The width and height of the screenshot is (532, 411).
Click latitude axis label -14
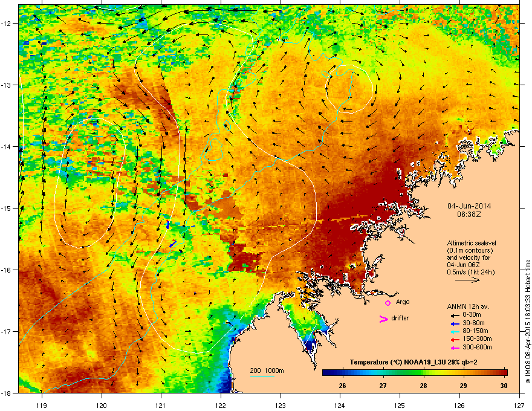point(6,146)
